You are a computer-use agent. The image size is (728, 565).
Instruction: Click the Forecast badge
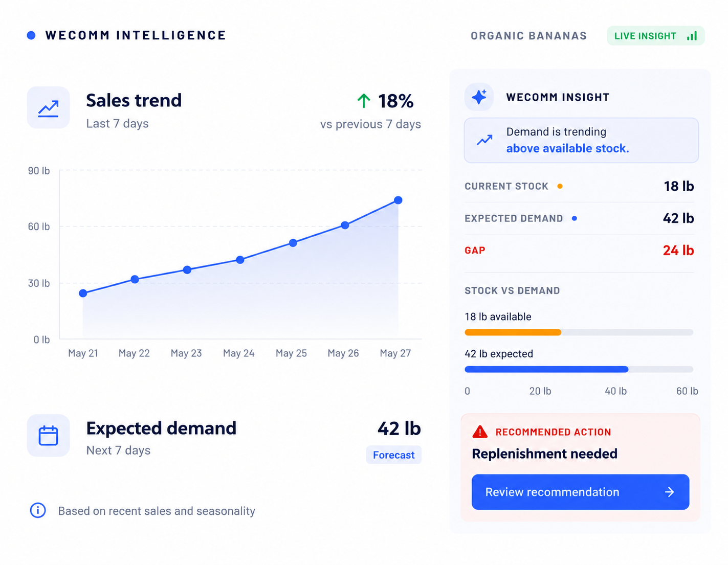click(x=393, y=455)
